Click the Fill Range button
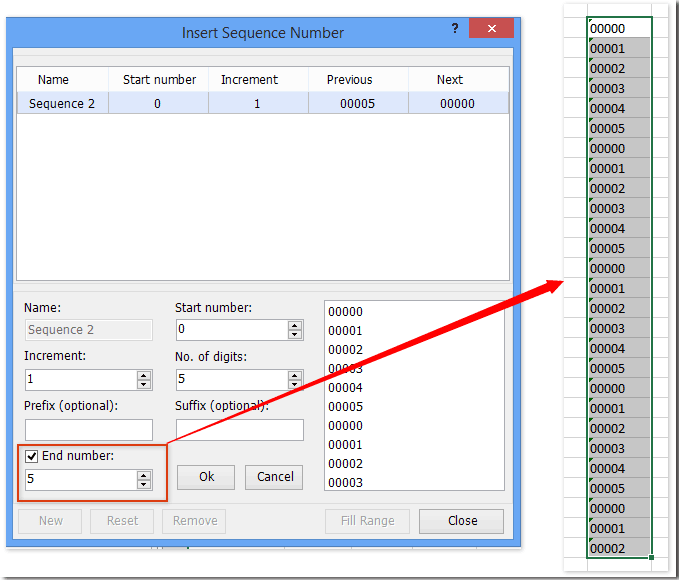The height and width of the screenshot is (580, 679). 367,521
